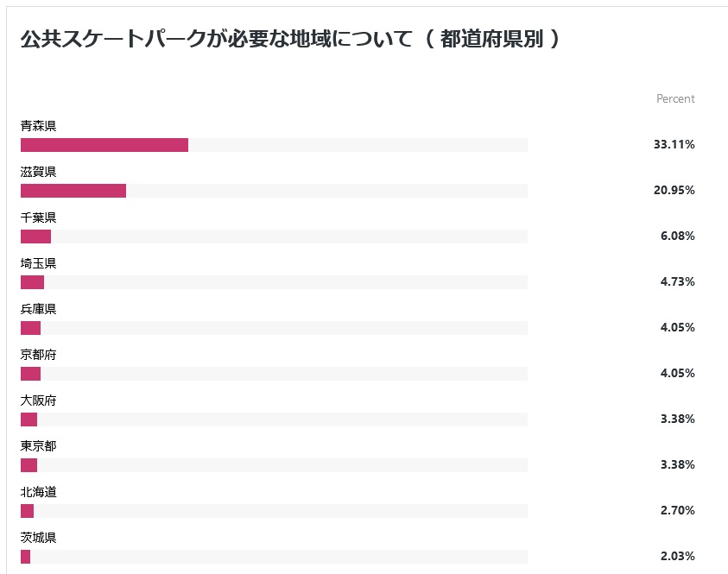Viewport: 728px width, 574px height.
Task: Click the chart title 公共スケートパーク
Action: coord(113,39)
